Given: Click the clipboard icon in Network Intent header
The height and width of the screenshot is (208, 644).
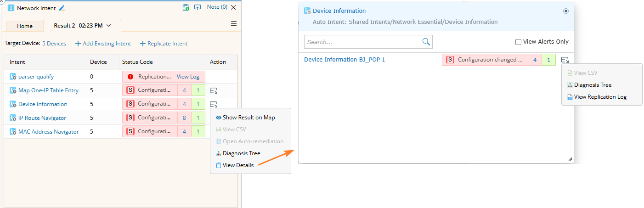Looking at the screenshot, I should point(186,7).
